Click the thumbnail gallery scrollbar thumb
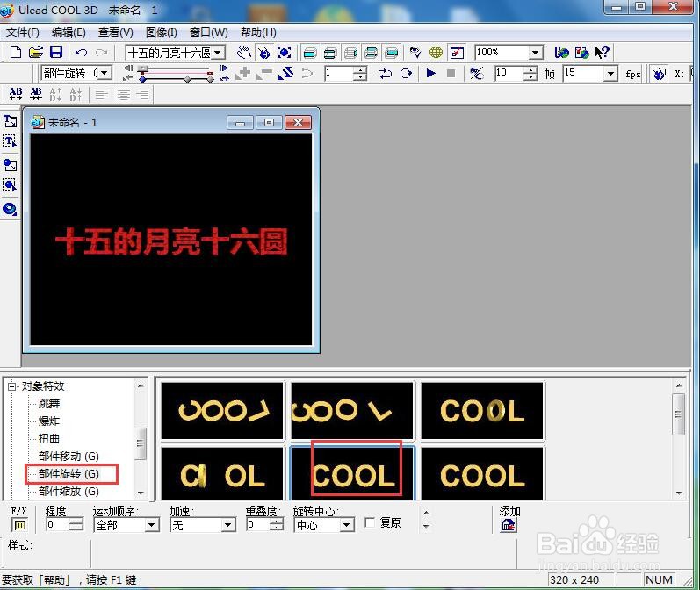This screenshot has width=700, height=590. 679,414
